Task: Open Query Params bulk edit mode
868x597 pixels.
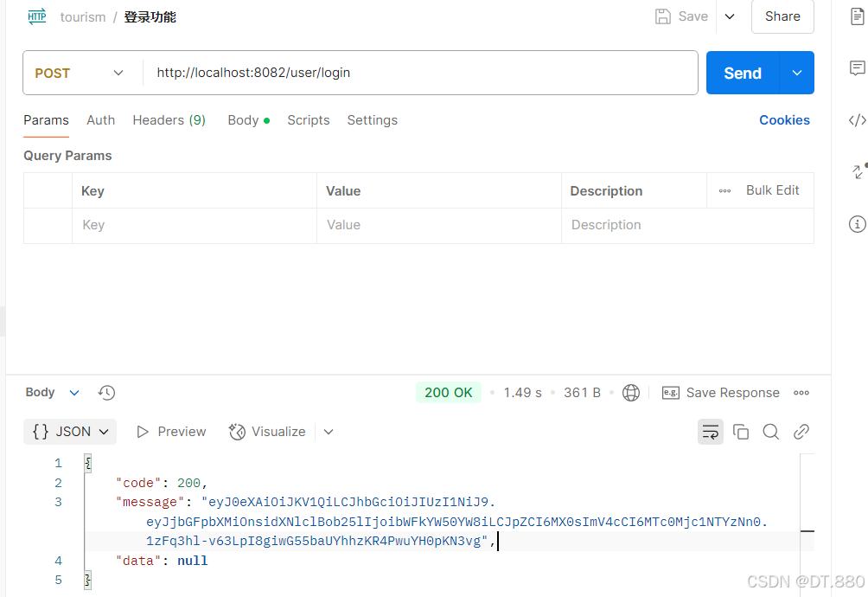Action: pyautogui.click(x=772, y=189)
